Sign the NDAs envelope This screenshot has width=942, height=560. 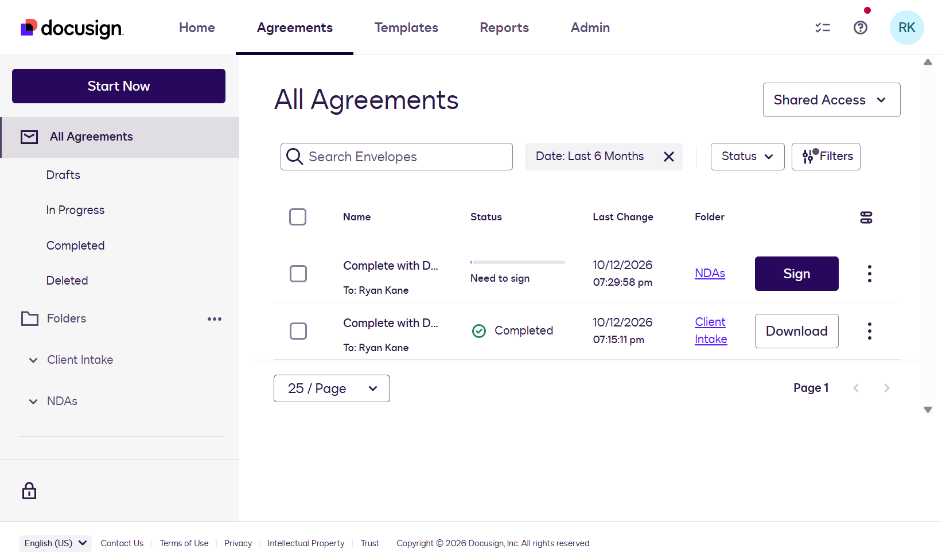[x=797, y=274]
